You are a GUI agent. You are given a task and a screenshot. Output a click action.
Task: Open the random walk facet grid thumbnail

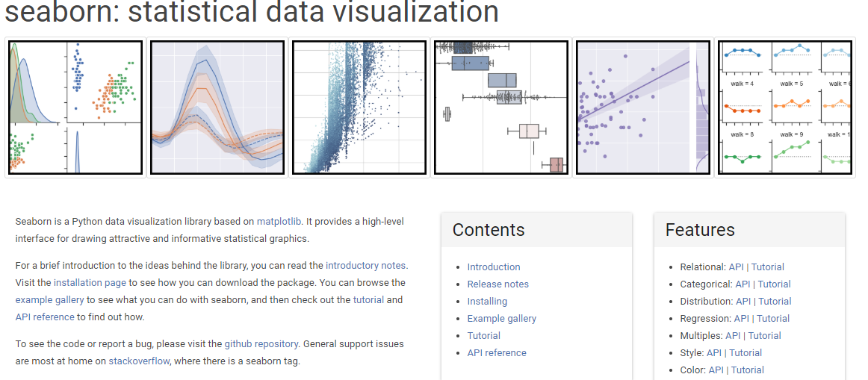785,108
